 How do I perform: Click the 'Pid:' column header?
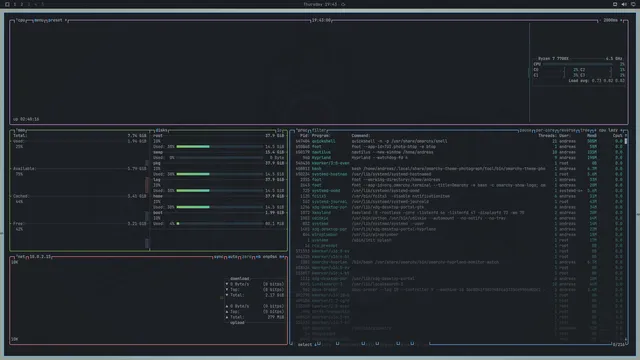pos(304,136)
